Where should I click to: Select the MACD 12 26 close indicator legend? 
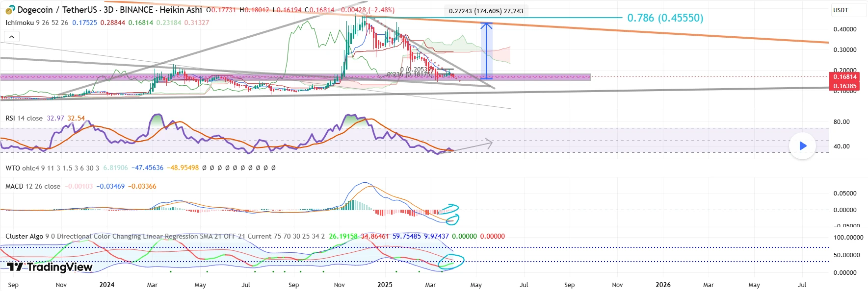pyautogui.click(x=33, y=186)
